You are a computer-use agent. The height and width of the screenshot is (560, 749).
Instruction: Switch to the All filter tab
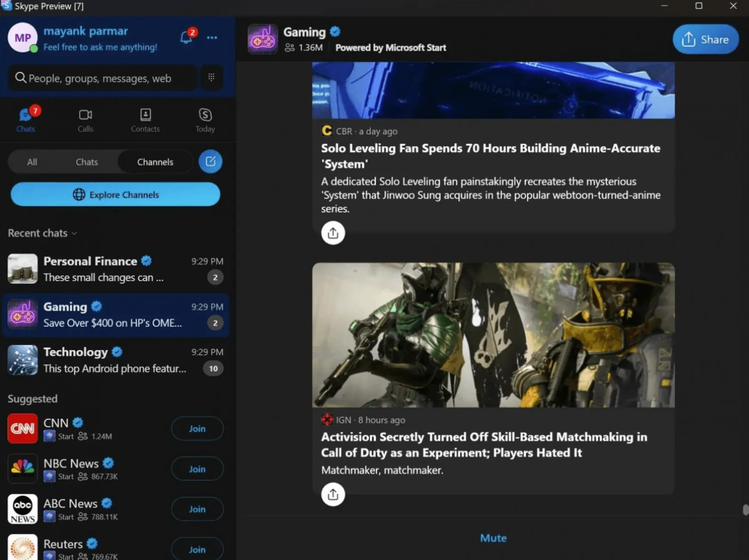(32, 162)
